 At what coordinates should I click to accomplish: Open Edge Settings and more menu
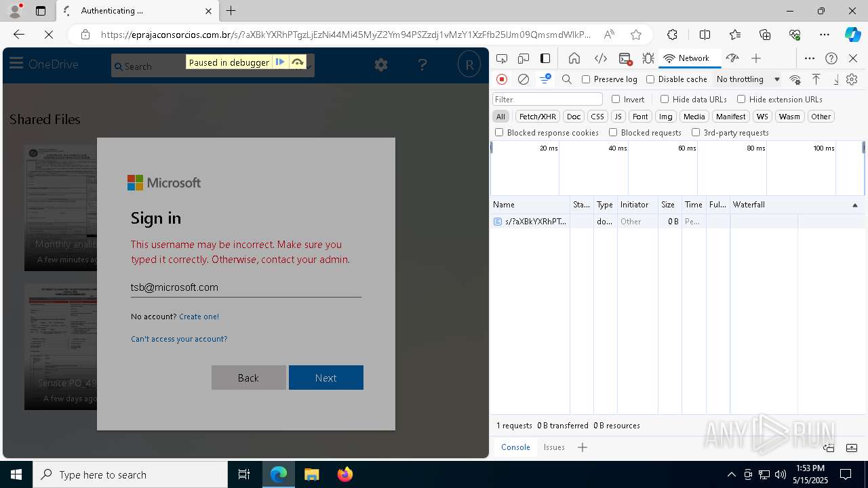point(825,35)
